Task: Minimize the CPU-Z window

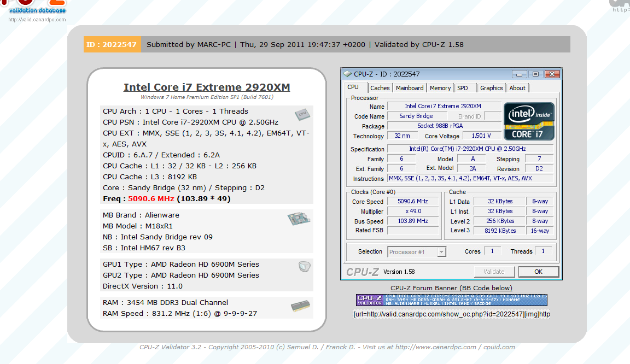Action: pyautogui.click(x=519, y=74)
